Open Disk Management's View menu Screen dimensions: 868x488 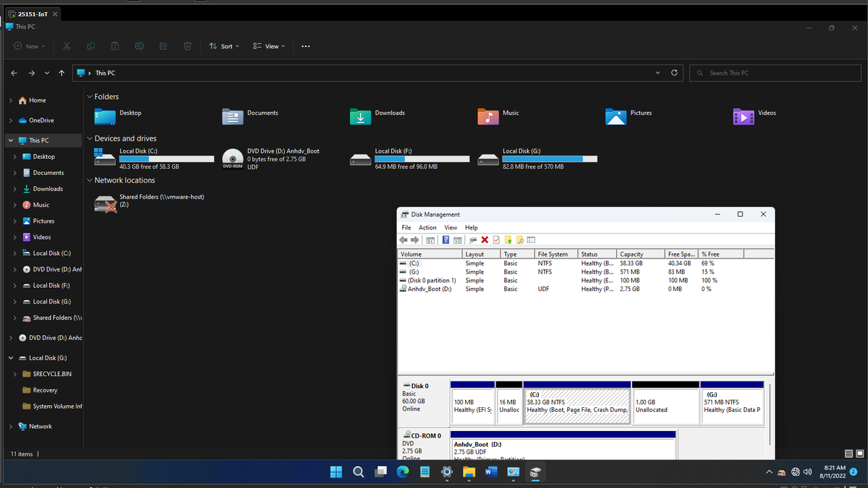tap(450, 227)
